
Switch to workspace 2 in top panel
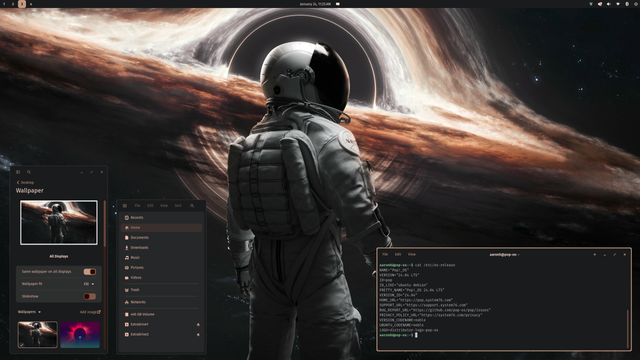pyautogui.click(x=13, y=4)
